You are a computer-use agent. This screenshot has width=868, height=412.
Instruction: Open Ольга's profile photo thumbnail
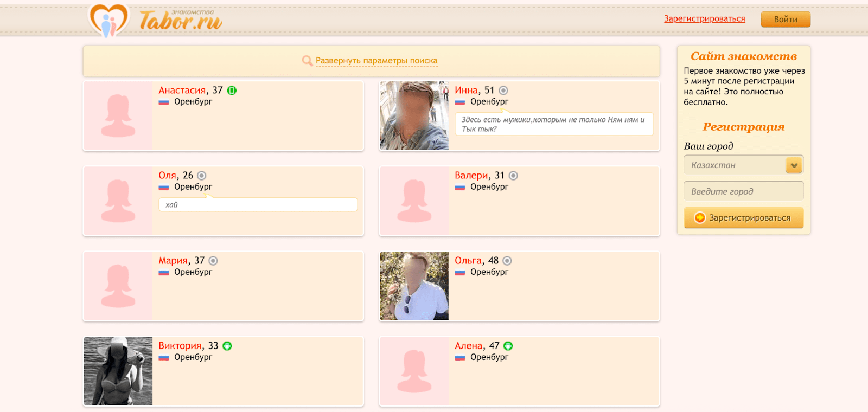(414, 286)
